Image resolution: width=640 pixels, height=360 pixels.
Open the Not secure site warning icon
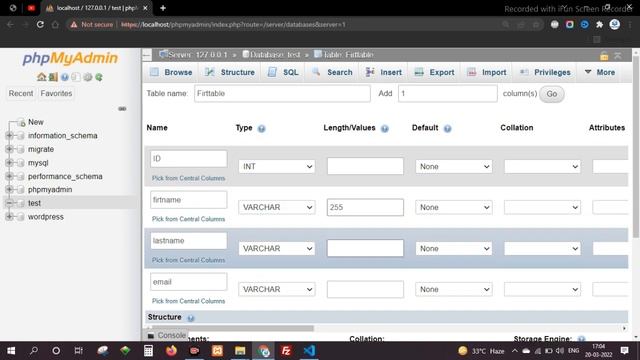73,24
